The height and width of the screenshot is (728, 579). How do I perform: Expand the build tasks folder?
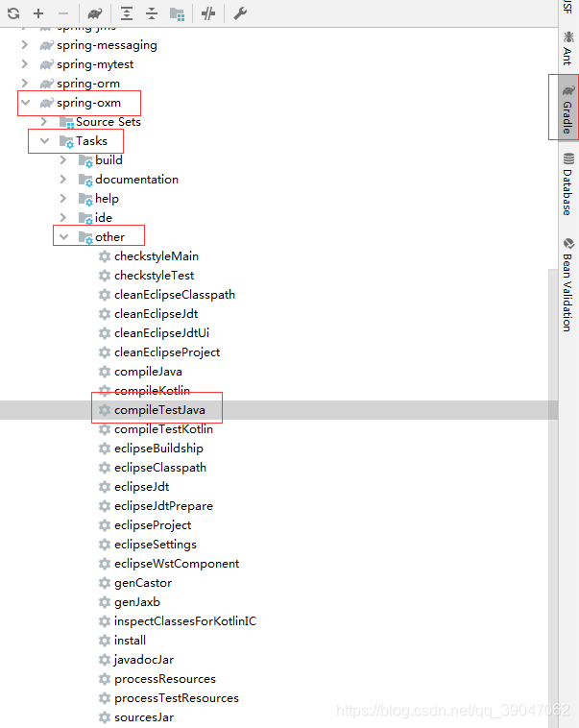[x=63, y=160]
